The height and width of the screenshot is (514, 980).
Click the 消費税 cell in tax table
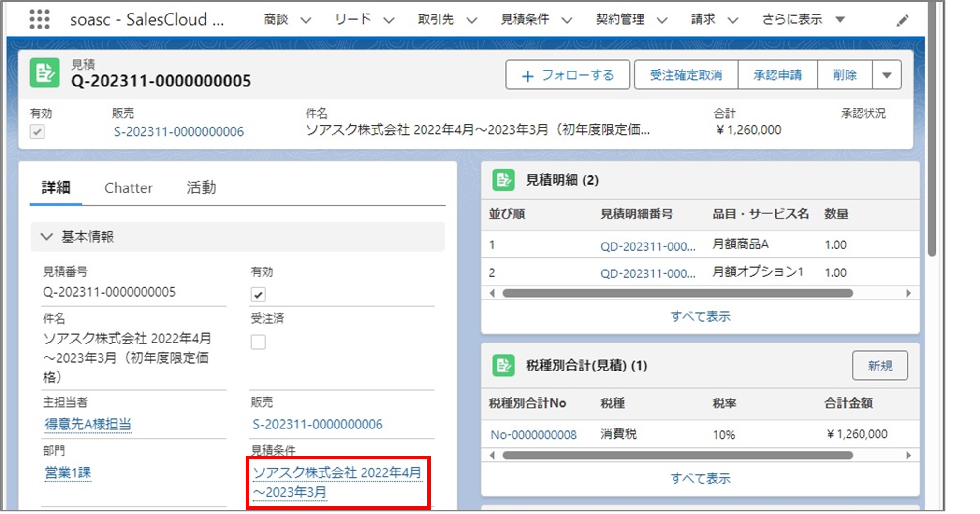(x=618, y=434)
